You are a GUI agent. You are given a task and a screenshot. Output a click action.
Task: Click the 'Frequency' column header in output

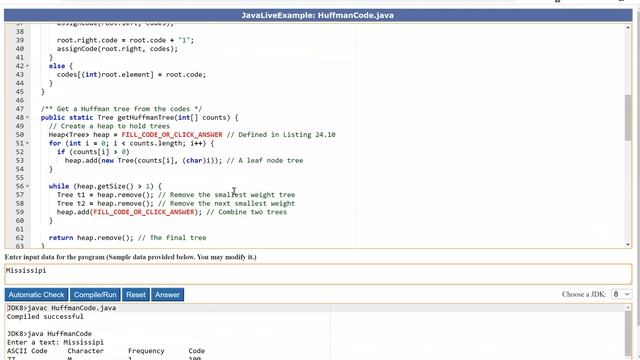[146, 351]
